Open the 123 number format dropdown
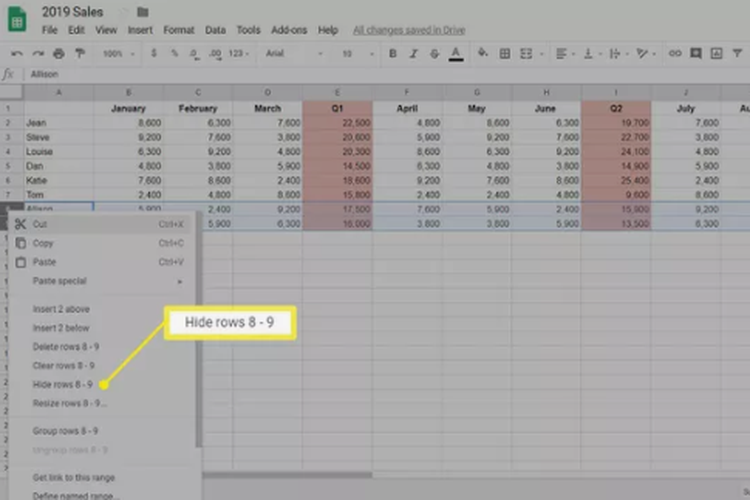Viewport: 750px width, 500px height. 238,54
